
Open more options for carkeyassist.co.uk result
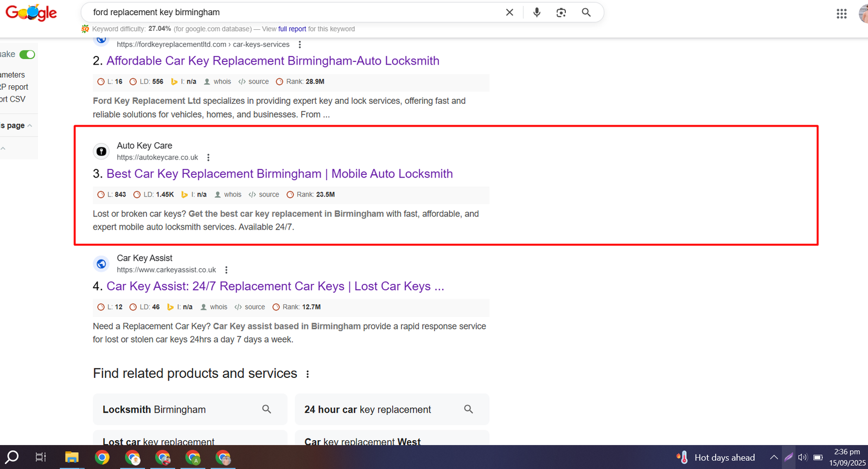coord(226,270)
